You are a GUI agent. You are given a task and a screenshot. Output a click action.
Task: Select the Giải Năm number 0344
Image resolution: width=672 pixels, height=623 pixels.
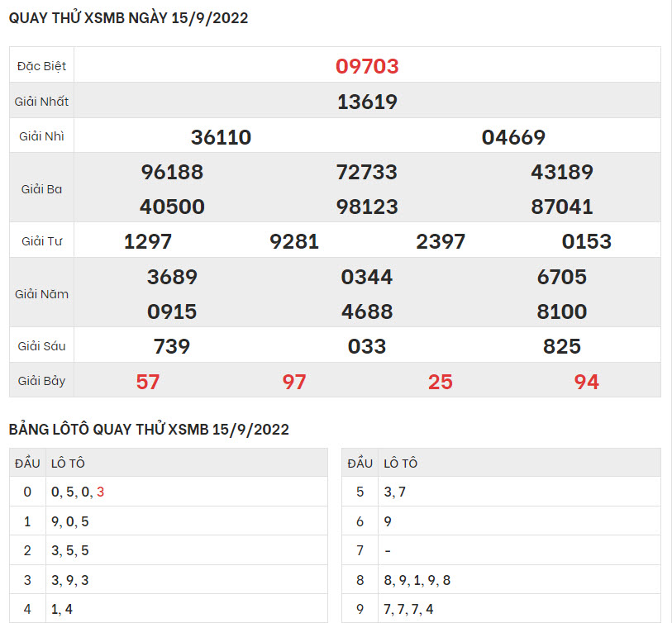367,277
